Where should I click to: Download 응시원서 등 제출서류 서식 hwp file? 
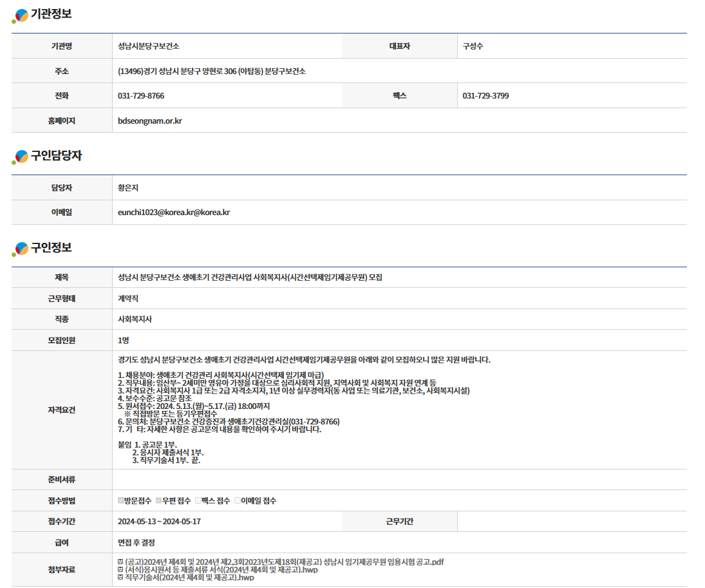(x=221, y=569)
